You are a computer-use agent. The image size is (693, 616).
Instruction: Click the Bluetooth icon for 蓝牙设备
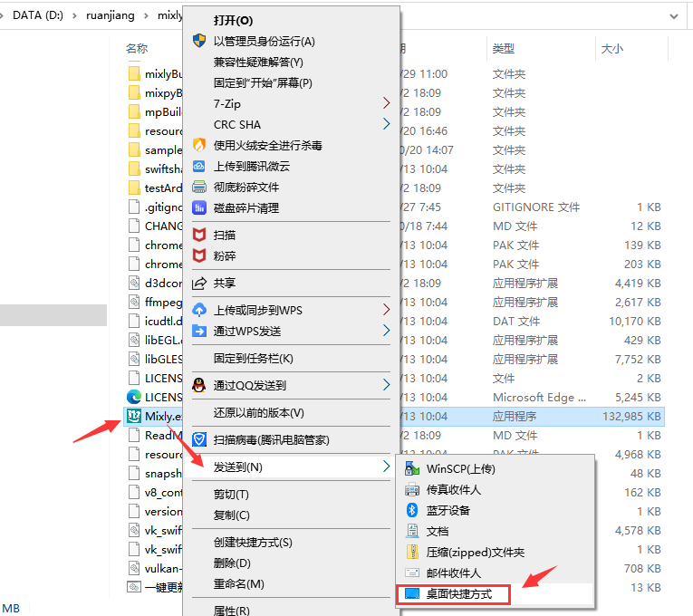click(412, 510)
